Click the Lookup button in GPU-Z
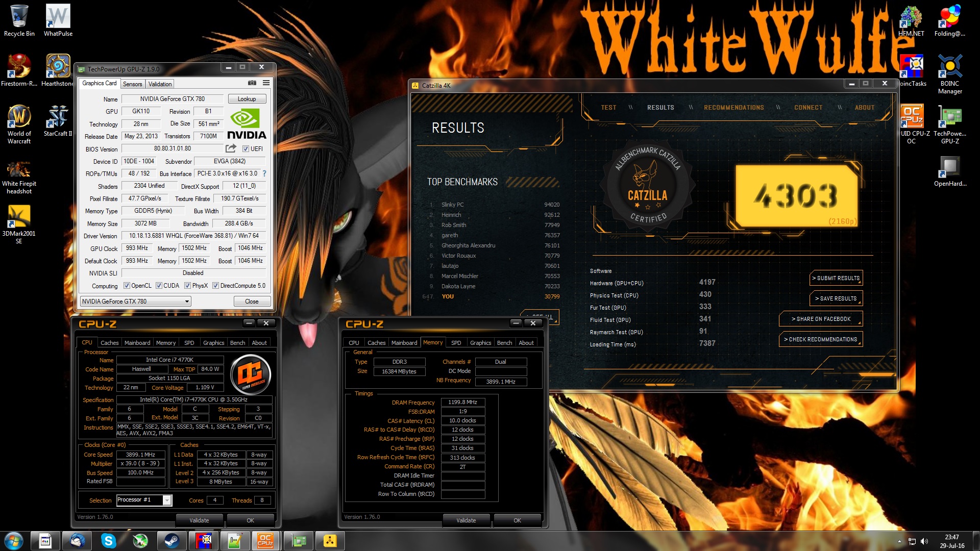This screenshot has width=980, height=551. tap(247, 99)
